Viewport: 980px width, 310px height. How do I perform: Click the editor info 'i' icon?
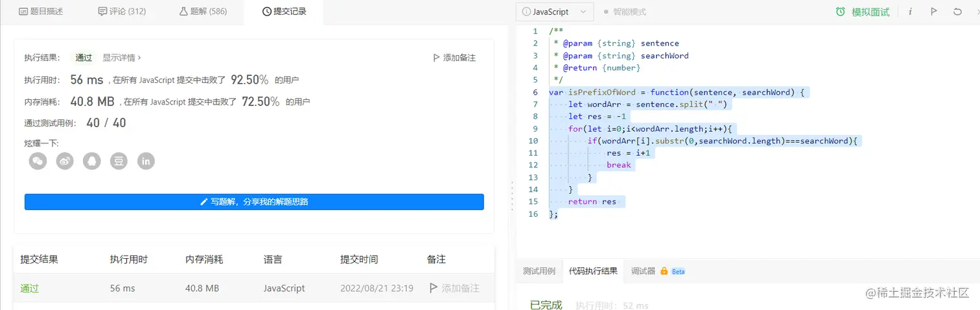pos(911,12)
